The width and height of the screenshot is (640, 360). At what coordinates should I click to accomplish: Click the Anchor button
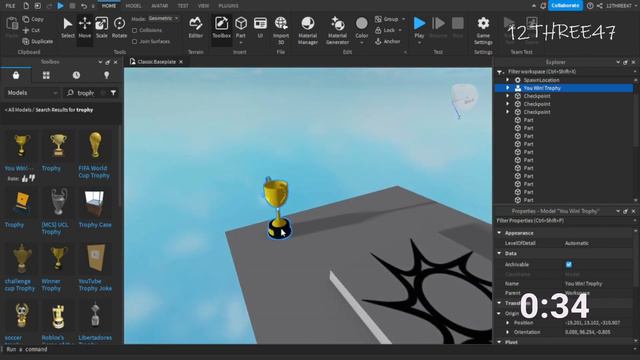[x=387, y=41]
